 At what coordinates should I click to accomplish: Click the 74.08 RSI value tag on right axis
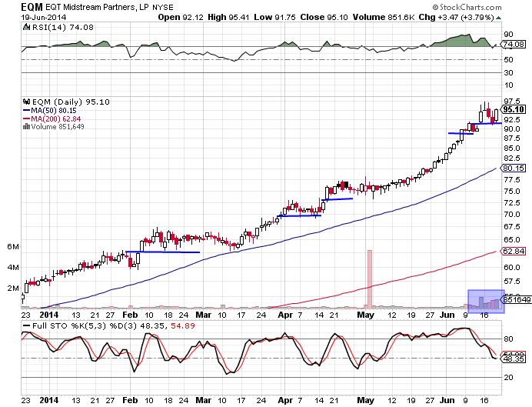coord(514,44)
